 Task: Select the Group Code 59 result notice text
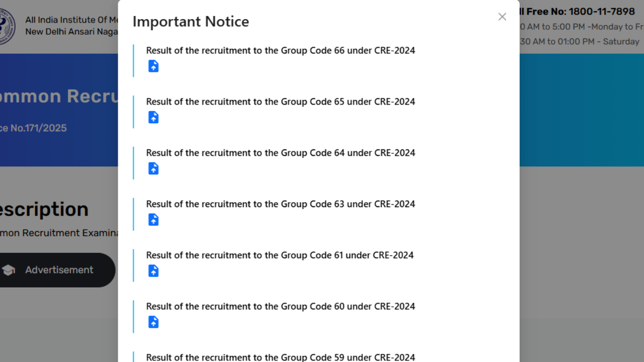pos(281,357)
